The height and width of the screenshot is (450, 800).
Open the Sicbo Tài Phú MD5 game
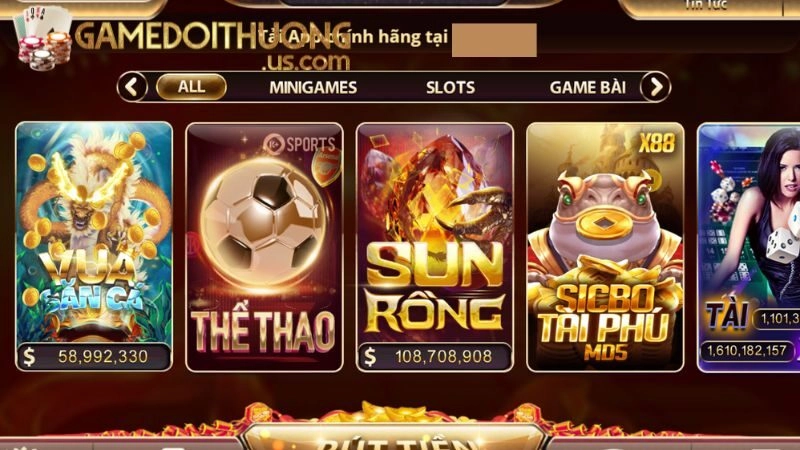(605, 247)
